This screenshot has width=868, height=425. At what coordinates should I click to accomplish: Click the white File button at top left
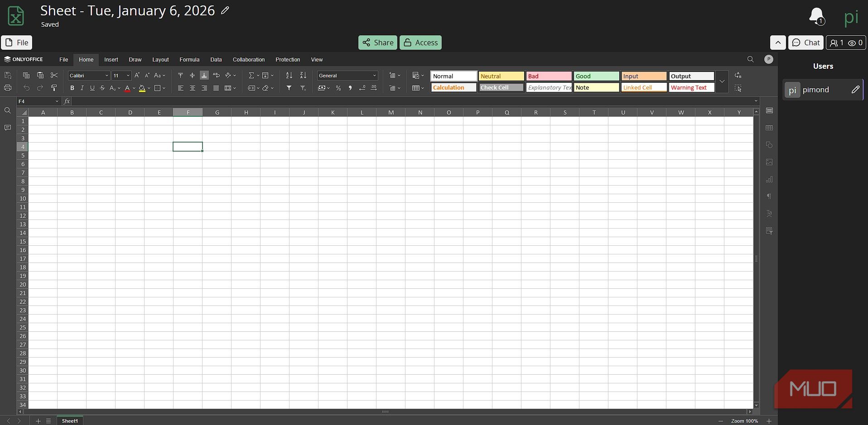coord(17,43)
